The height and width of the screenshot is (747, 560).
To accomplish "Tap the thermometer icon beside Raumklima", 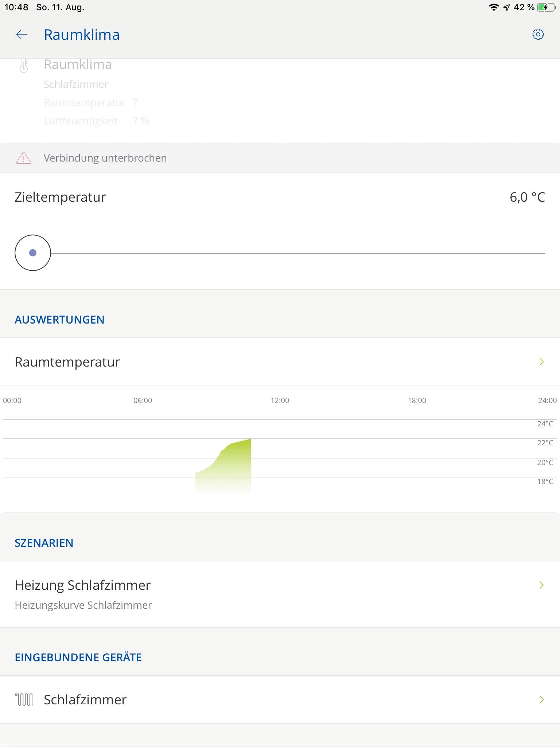I will tap(24, 66).
